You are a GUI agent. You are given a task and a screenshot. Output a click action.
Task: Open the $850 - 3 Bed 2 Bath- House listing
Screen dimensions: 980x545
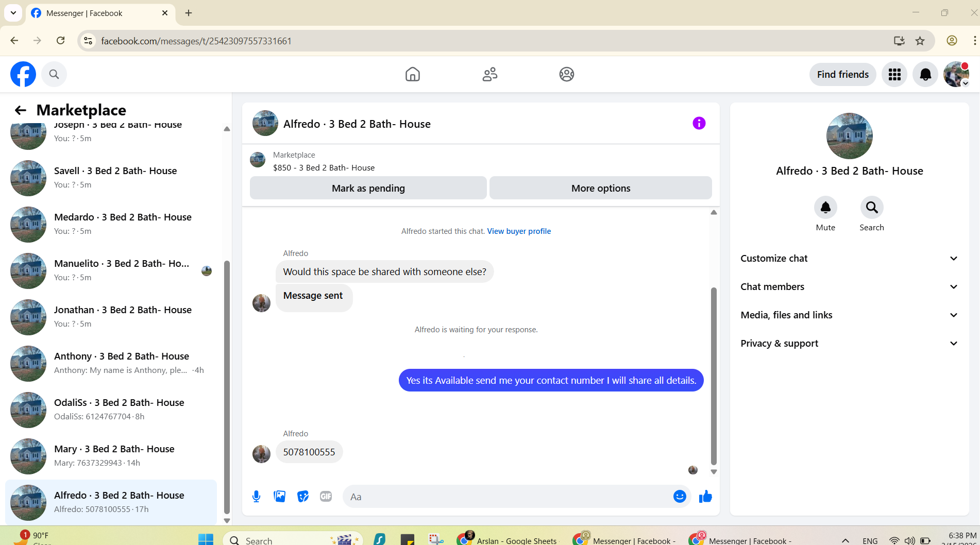tap(324, 168)
